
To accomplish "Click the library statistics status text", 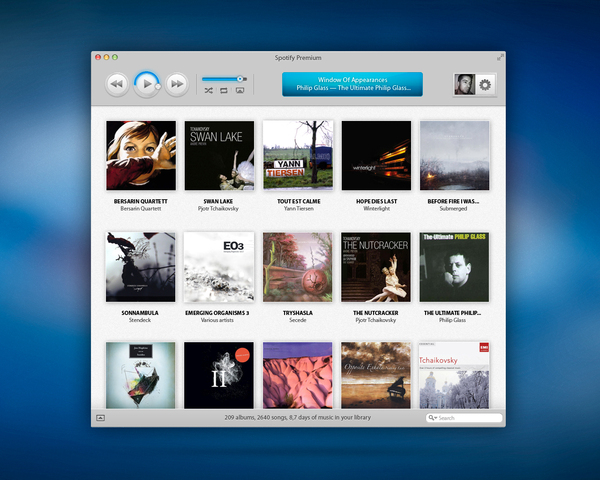I will [298, 418].
